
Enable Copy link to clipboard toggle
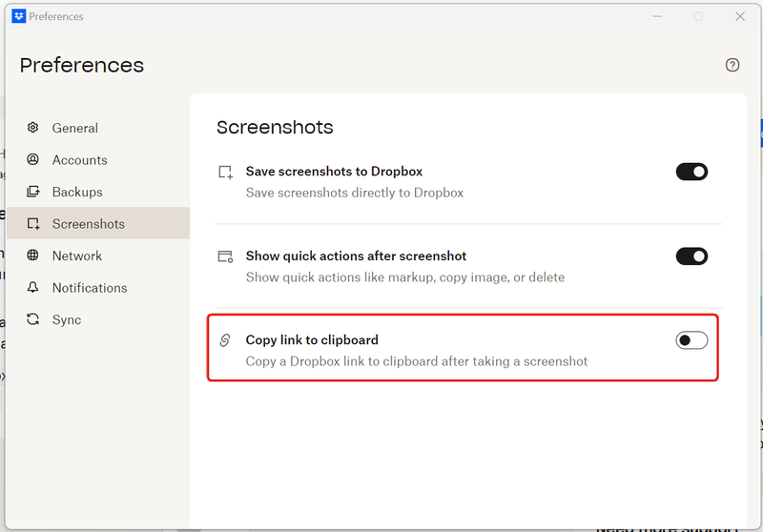691,340
